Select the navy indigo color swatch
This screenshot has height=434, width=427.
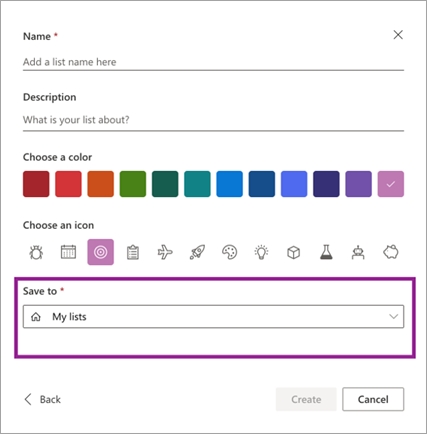326,184
